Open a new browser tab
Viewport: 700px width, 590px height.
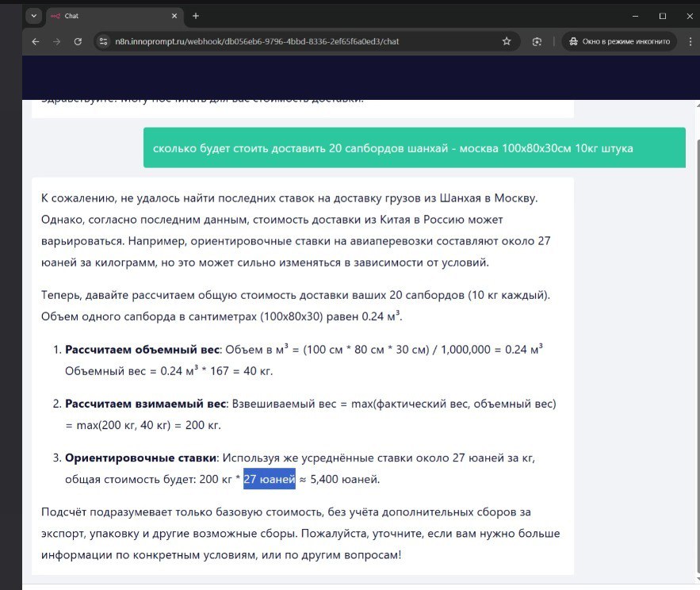click(196, 16)
